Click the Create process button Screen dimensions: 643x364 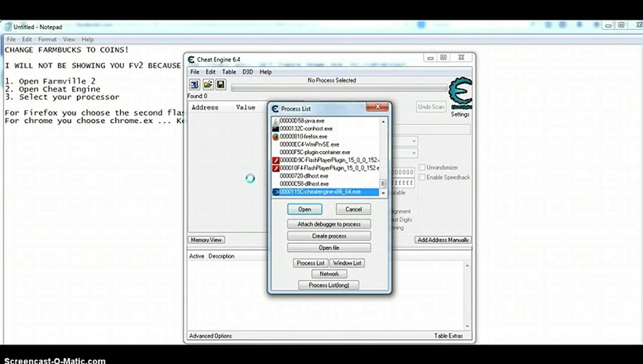[329, 236]
